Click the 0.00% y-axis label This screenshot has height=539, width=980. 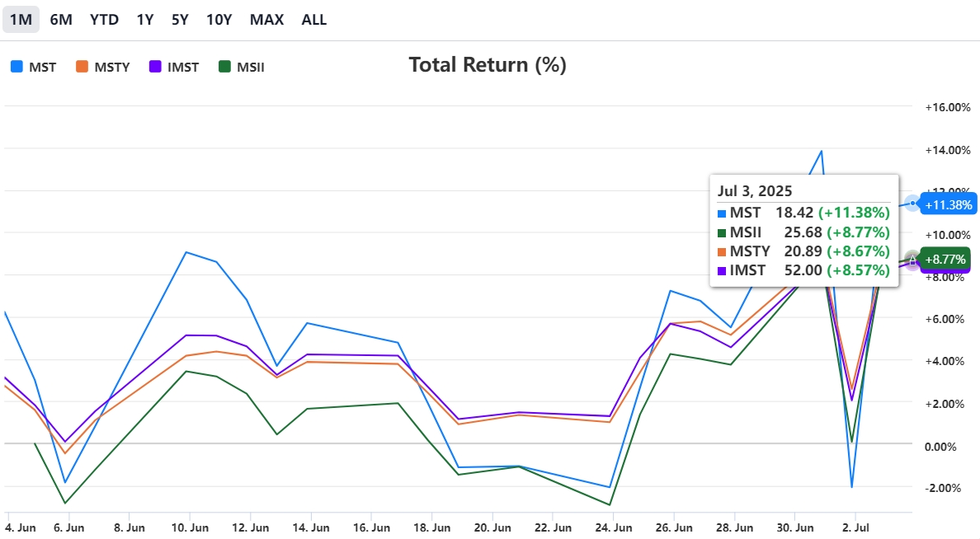pos(940,447)
